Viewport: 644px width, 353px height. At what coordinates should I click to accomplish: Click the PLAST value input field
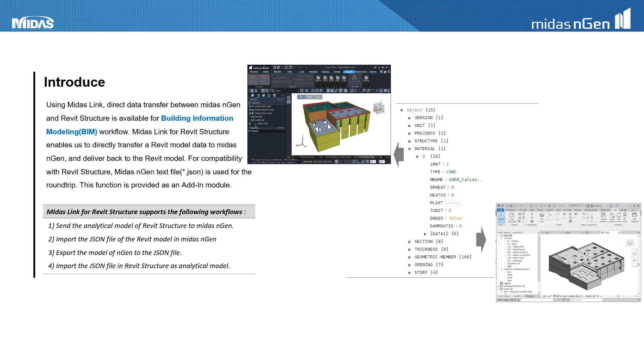pos(454,203)
